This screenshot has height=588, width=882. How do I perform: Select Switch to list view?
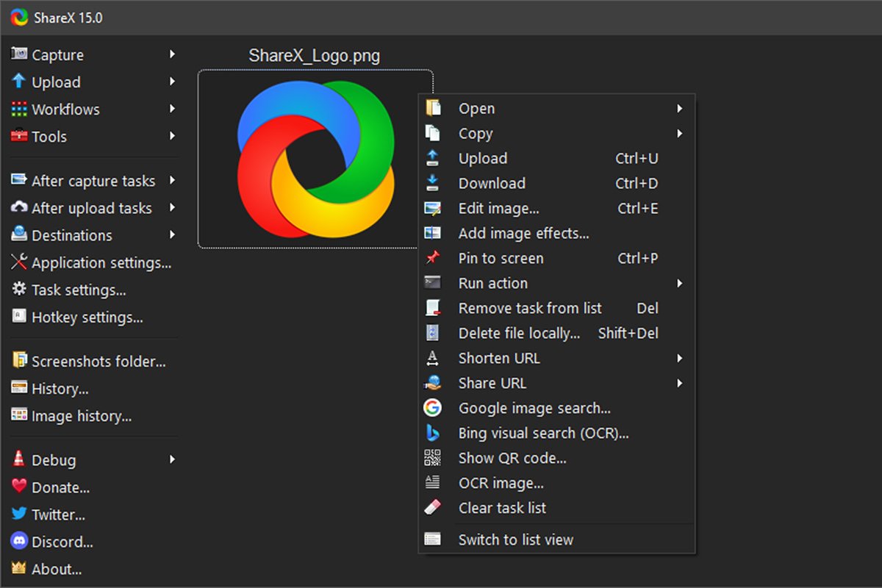(515, 540)
